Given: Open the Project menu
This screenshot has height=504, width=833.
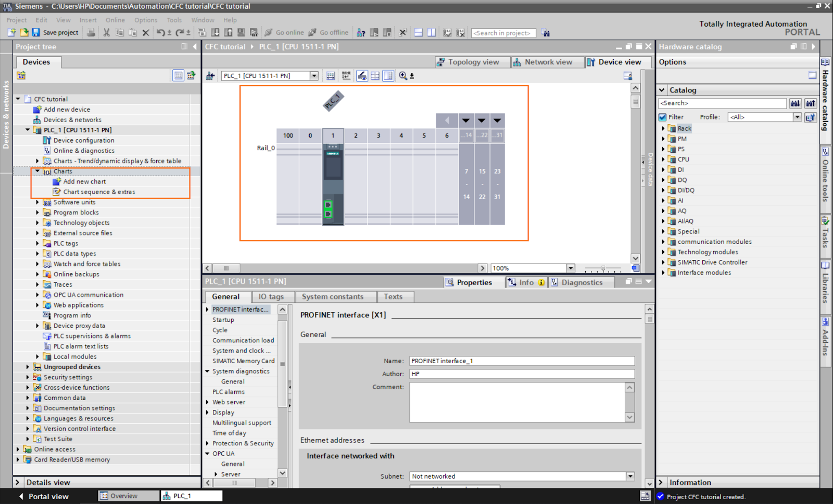Looking at the screenshot, I should click(x=16, y=20).
